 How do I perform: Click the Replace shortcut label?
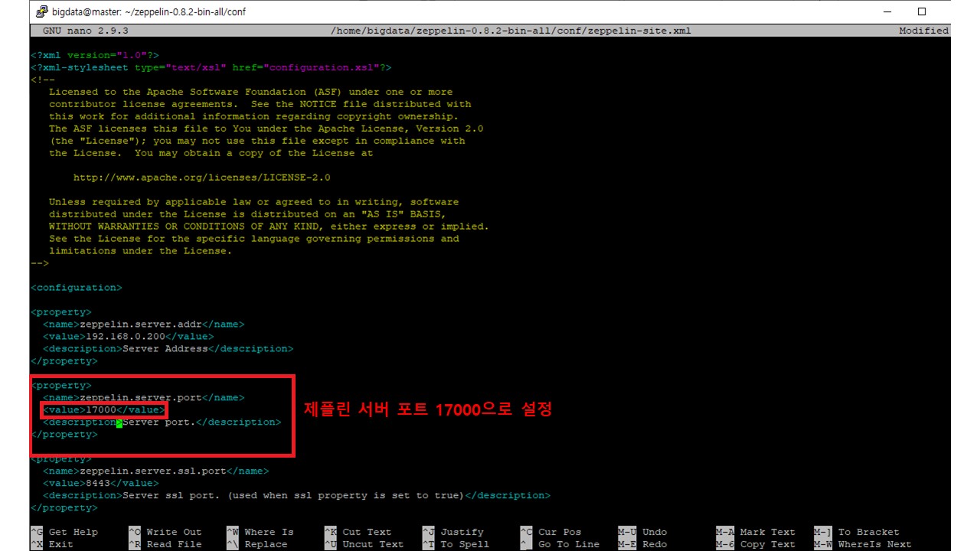(x=266, y=545)
